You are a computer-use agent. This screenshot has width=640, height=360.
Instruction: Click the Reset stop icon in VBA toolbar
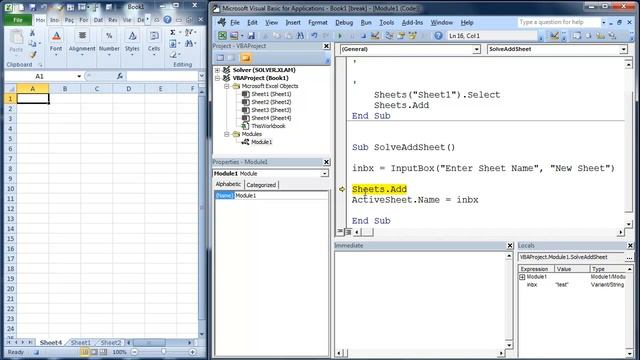click(x=363, y=36)
